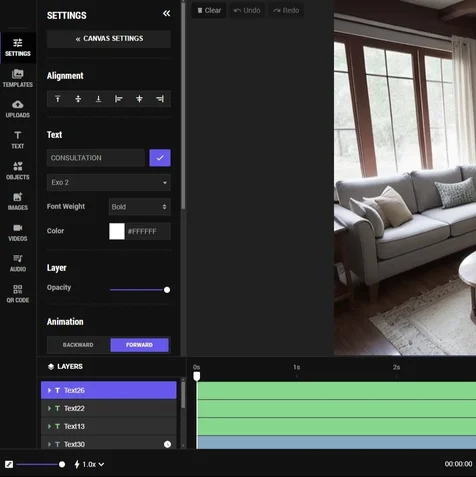Screen dimensions: 476x477
Task: Click the CONSULTATION text input field
Action: point(96,158)
